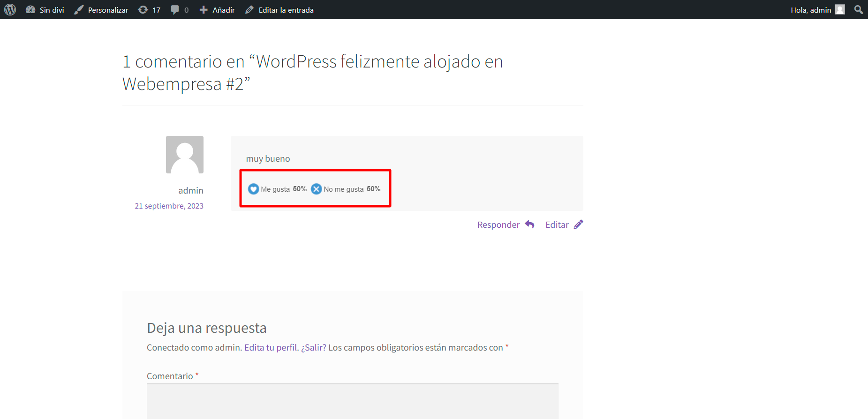Click the No me gusta X icon
This screenshot has height=419, width=868.
(317, 189)
